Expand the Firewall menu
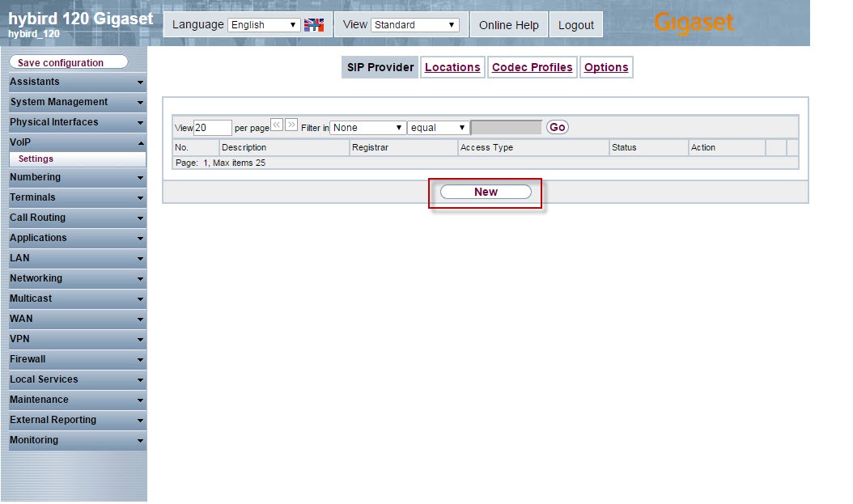 (x=77, y=359)
